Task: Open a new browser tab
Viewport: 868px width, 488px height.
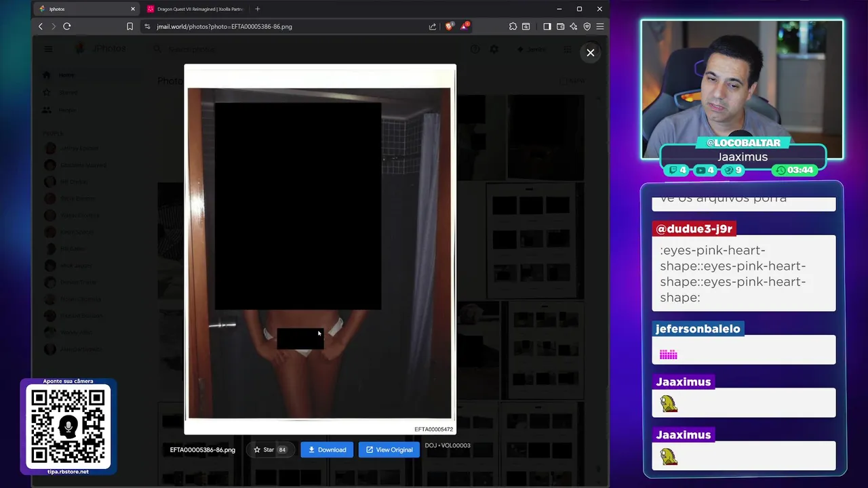Action: (x=257, y=9)
